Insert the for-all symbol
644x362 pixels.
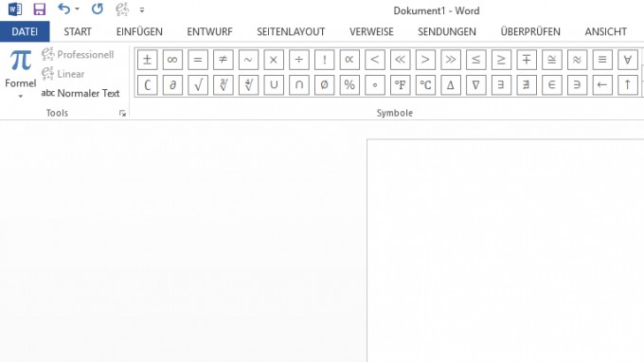click(x=628, y=60)
